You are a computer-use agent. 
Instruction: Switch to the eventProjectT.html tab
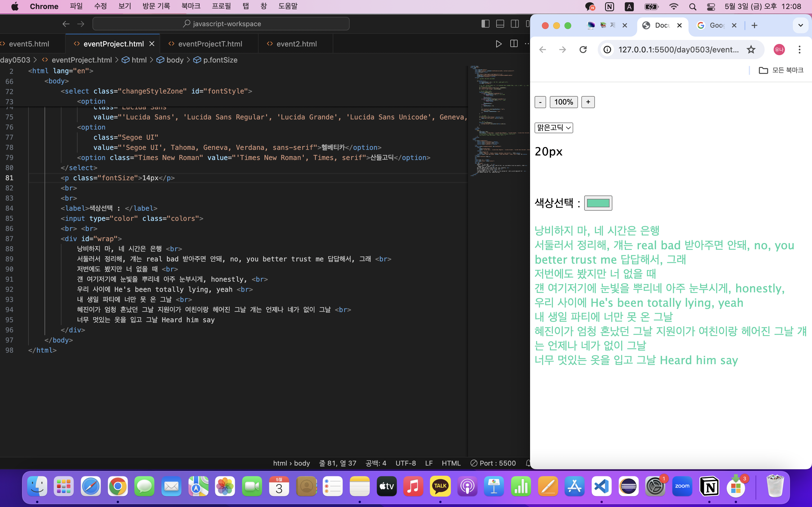pos(210,44)
